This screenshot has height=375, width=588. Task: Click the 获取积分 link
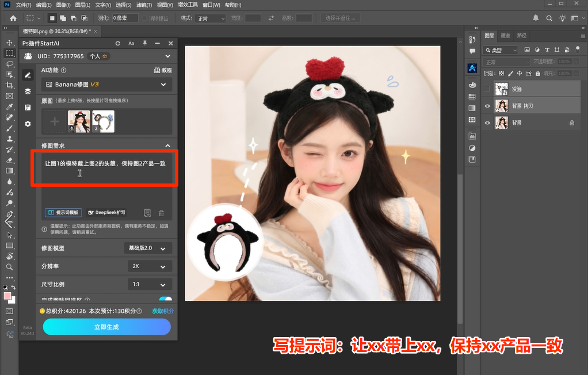click(163, 311)
